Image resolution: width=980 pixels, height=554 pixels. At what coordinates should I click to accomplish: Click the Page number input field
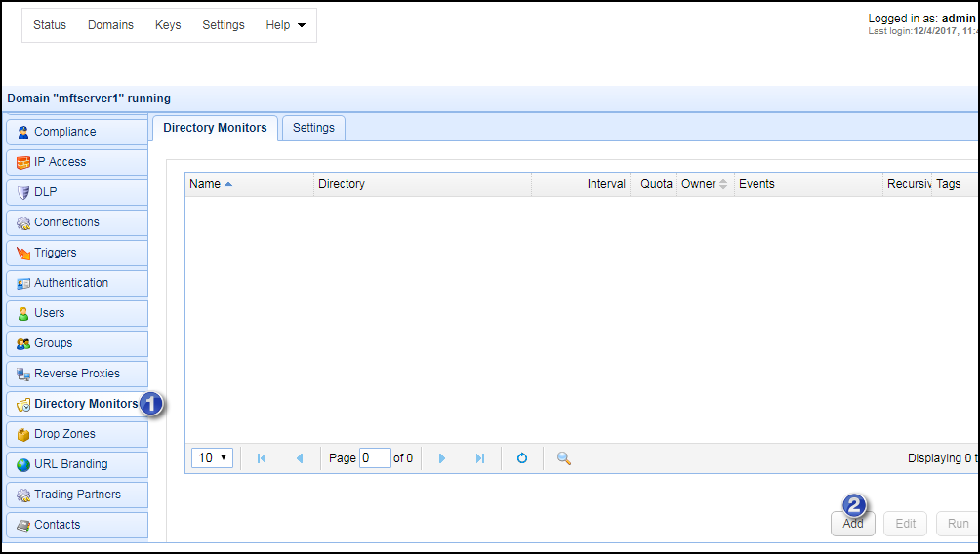coord(375,458)
